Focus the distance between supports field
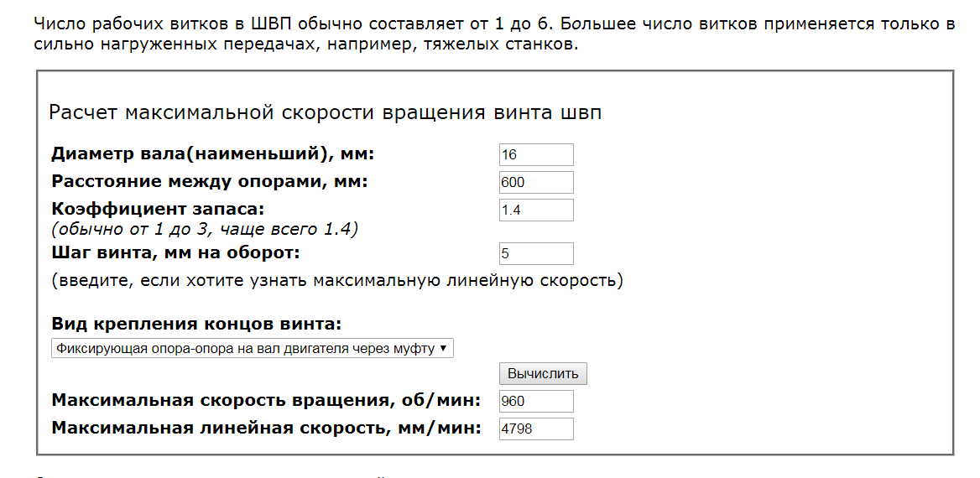980x478 pixels. click(x=536, y=182)
